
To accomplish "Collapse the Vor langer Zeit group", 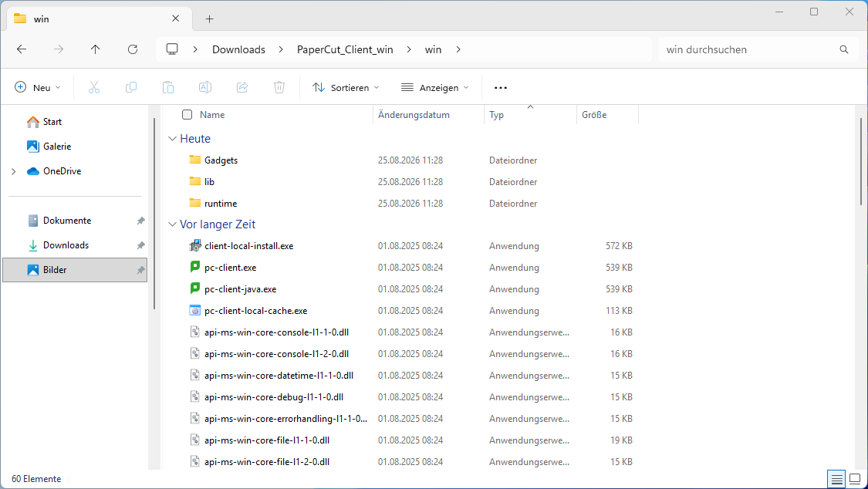I will (x=172, y=224).
